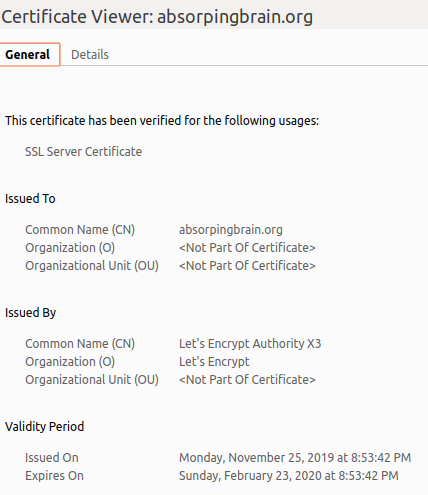Click the Issued On label
428x495 pixels.
click(x=52, y=458)
